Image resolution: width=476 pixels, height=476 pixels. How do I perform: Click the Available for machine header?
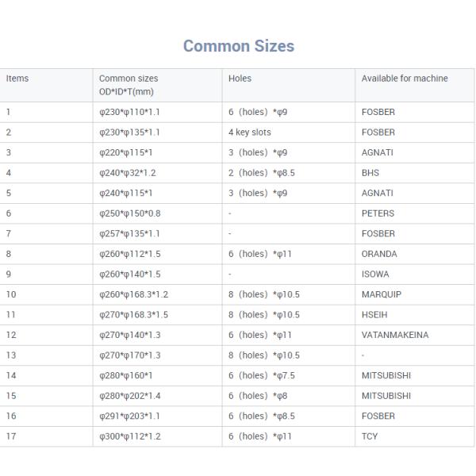pyautogui.click(x=404, y=79)
